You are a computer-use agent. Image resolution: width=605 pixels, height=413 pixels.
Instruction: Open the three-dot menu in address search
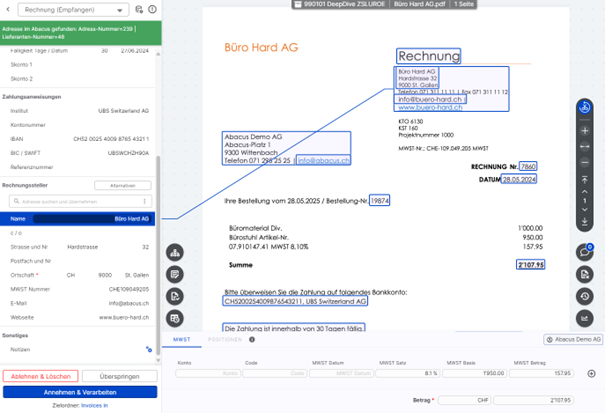[x=145, y=201]
